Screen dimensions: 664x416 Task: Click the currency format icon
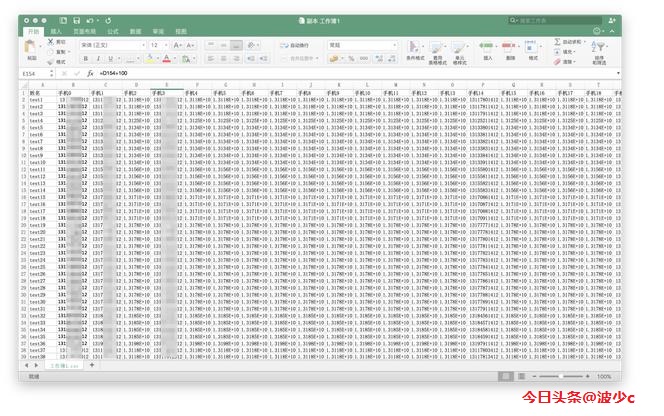[x=336, y=59]
